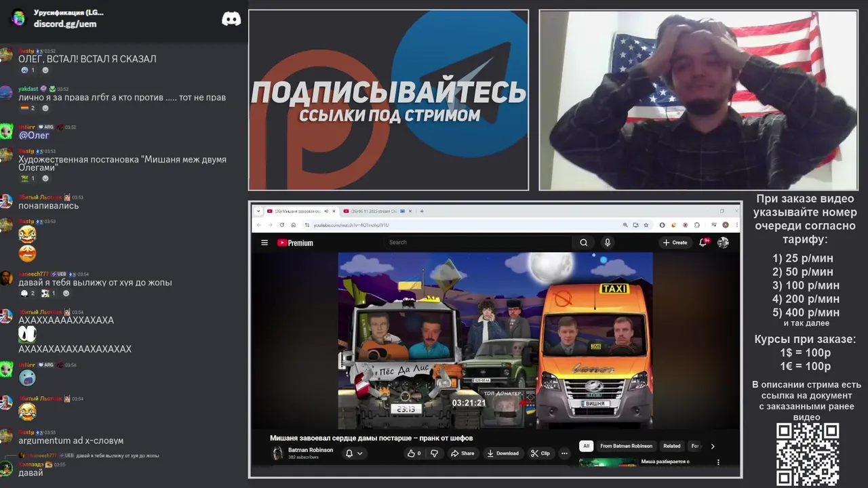This screenshot has width=868, height=488.
Task: Bookmark this page with star icon
Action: pyautogui.click(x=645, y=225)
